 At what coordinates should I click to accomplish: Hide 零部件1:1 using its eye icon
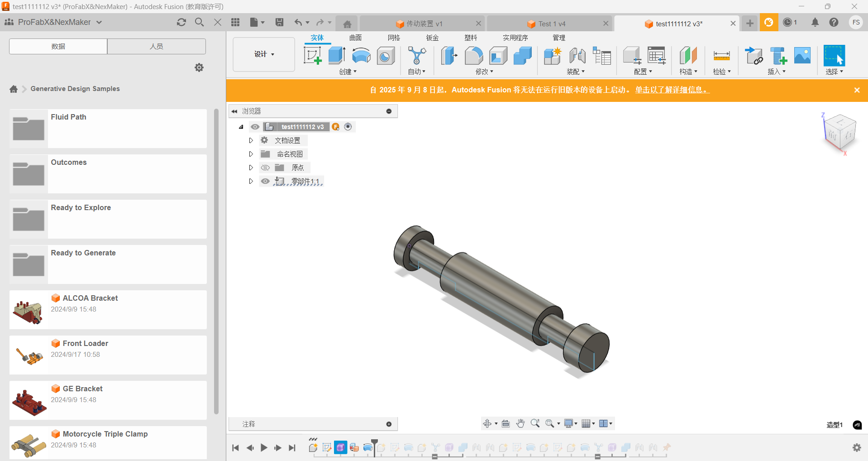coord(265,181)
